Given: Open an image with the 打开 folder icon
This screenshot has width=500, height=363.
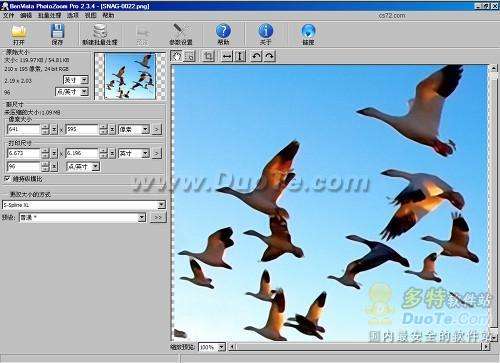Looking at the screenshot, I should click(19, 32).
